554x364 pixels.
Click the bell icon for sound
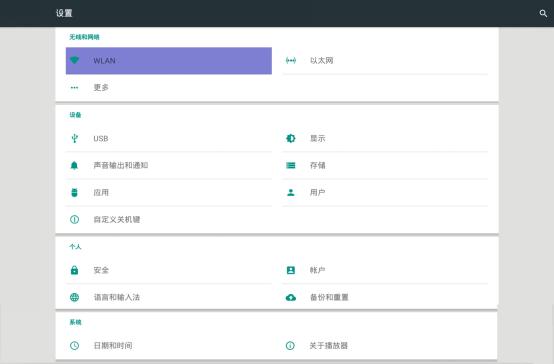[74, 165]
